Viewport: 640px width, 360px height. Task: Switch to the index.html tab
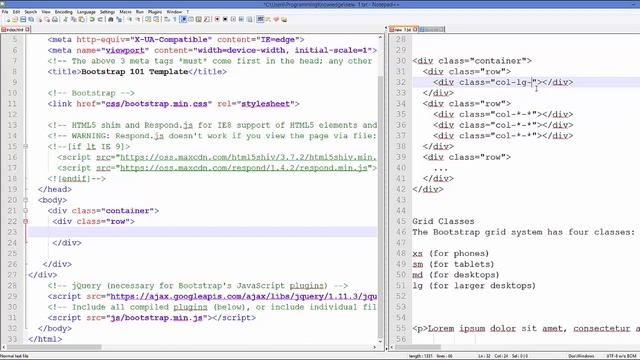pyautogui.click(x=14, y=29)
